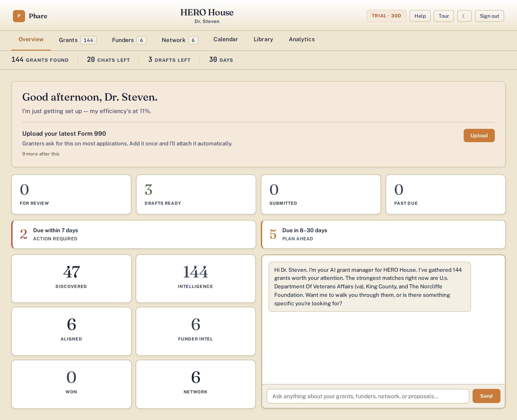
Task: Click the '30 DAYS' stat
Action: [221, 60]
